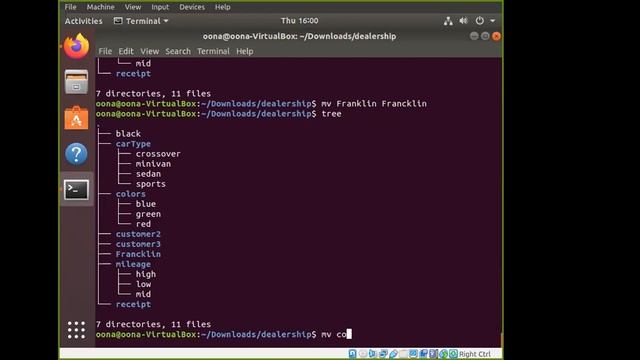Open the terminal window's File menu
The height and width of the screenshot is (360, 640).
click(x=105, y=51)
